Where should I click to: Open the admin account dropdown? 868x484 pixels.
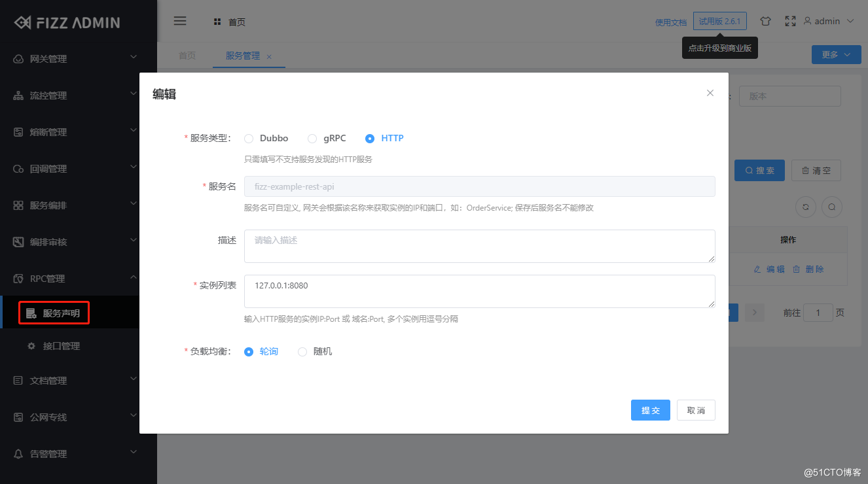pos(827,20)
